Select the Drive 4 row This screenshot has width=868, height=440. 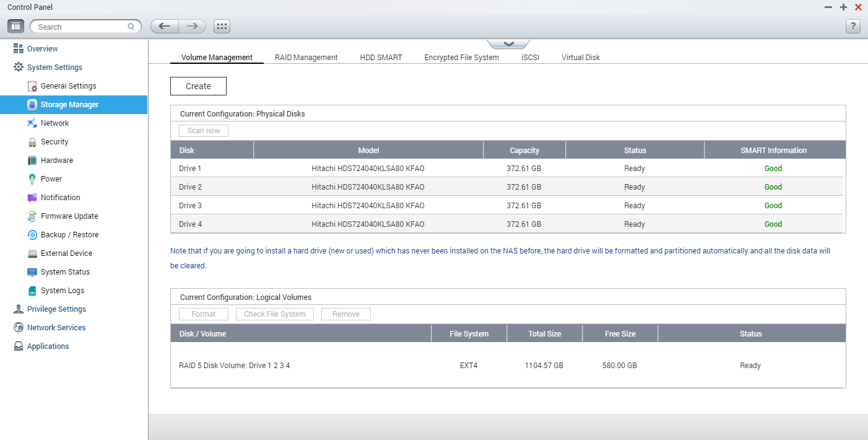pyautogui.click(x=508, y=224)
